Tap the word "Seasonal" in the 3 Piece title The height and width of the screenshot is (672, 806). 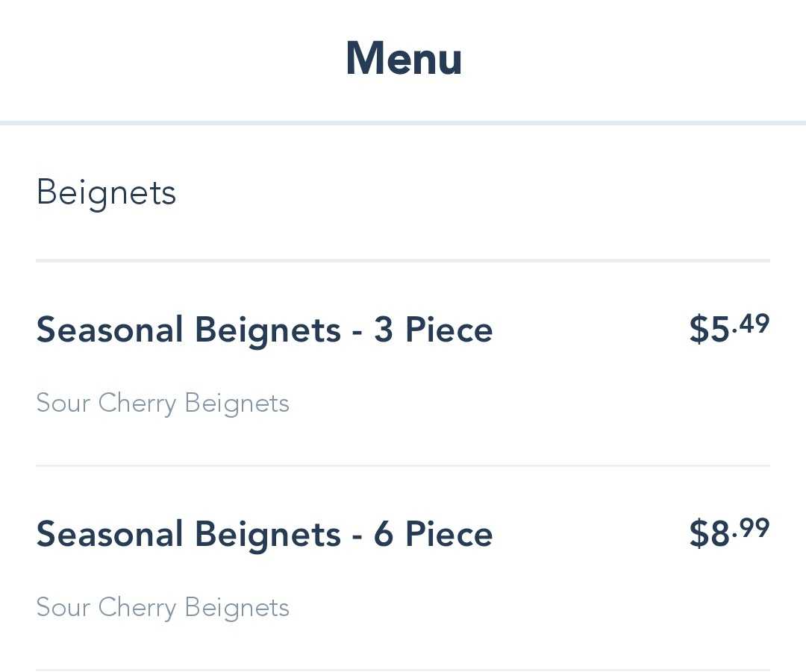(x=110, y=330)
